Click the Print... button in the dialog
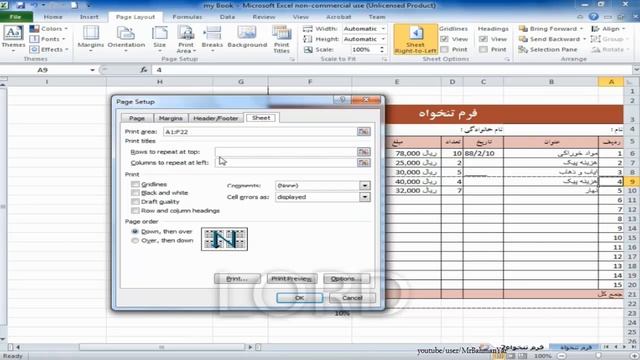 [x=237, y=279]
